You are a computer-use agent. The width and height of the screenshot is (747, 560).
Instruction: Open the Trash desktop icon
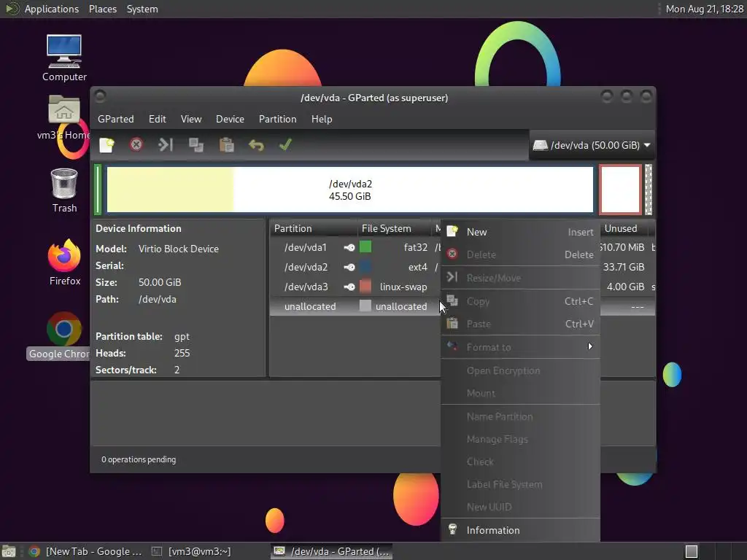64,190
